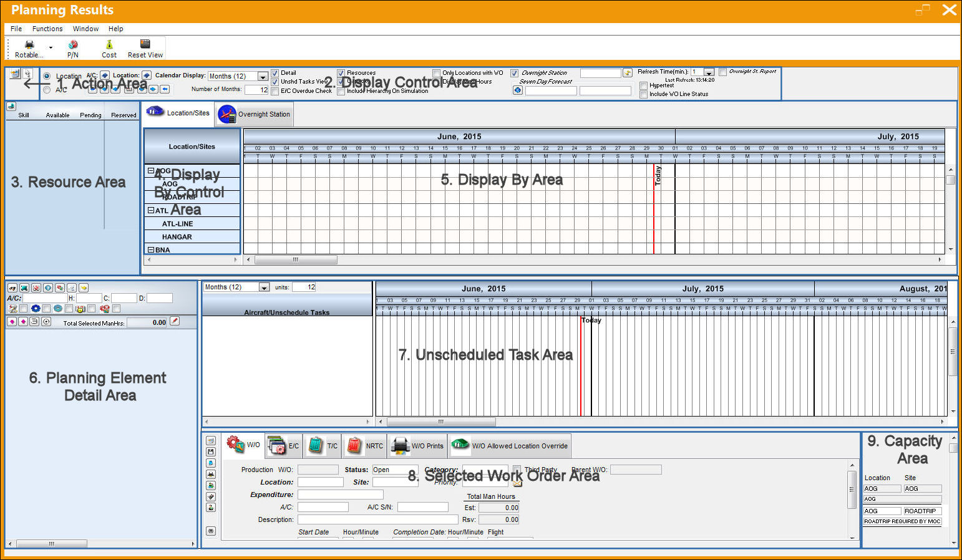Click the binoculars find icon in planning detail
This screenshot has height=560, width=962.
point(12,287)
